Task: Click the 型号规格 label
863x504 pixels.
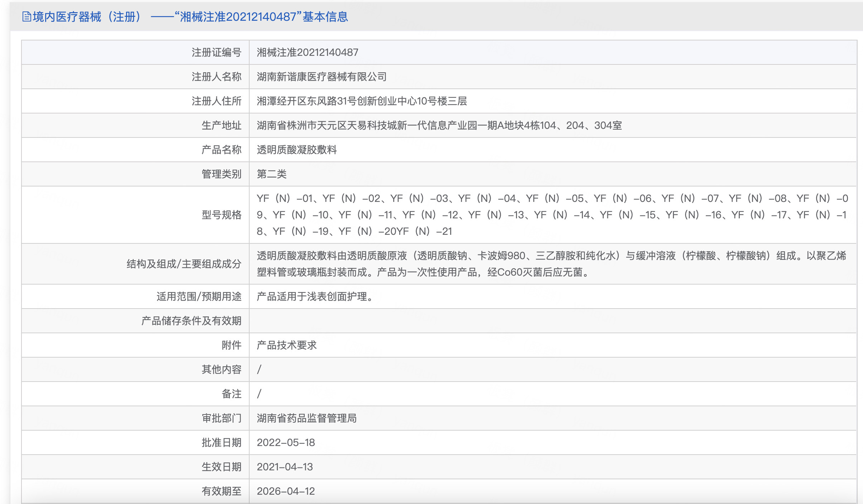Action: tap(221, 215)
